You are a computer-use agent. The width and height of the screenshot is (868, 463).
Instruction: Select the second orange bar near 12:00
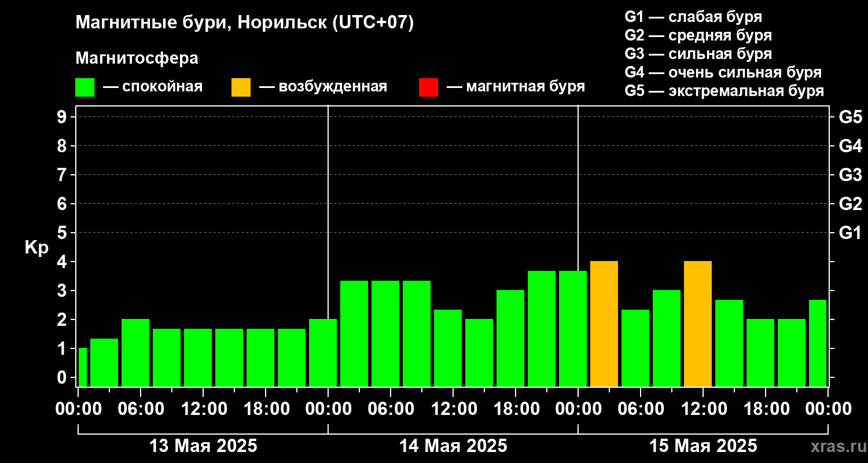[698, 324]
